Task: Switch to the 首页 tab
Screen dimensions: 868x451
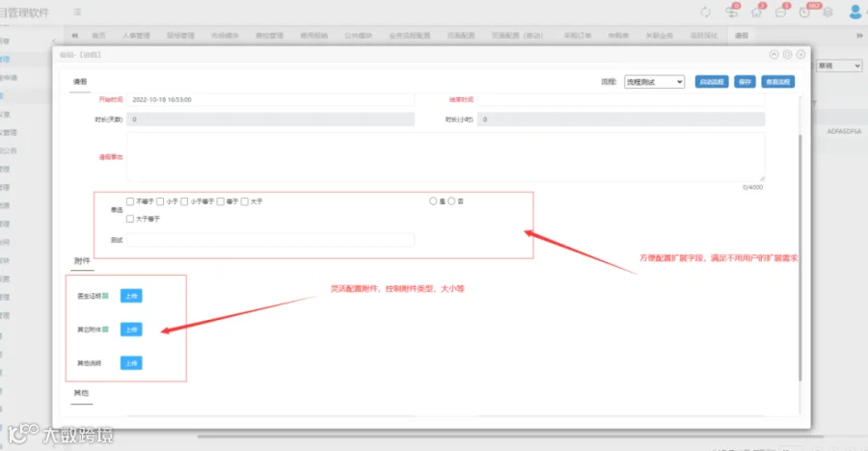Action: pos(98,36)
